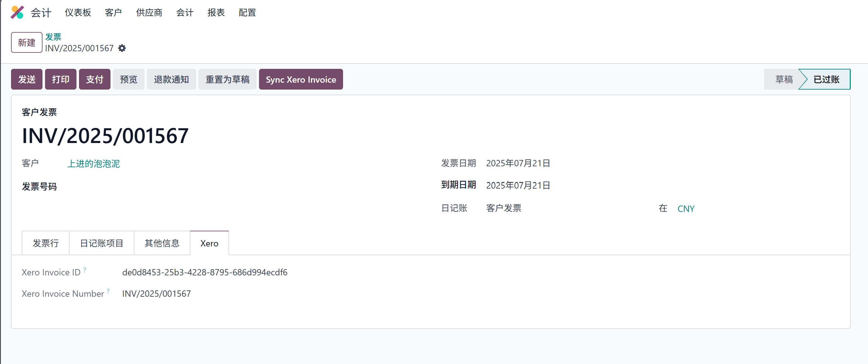Screen dimensions: 868x364
Task: Click 重置为草稿 button
Action: pyautogui.click(x=228, y=80)
